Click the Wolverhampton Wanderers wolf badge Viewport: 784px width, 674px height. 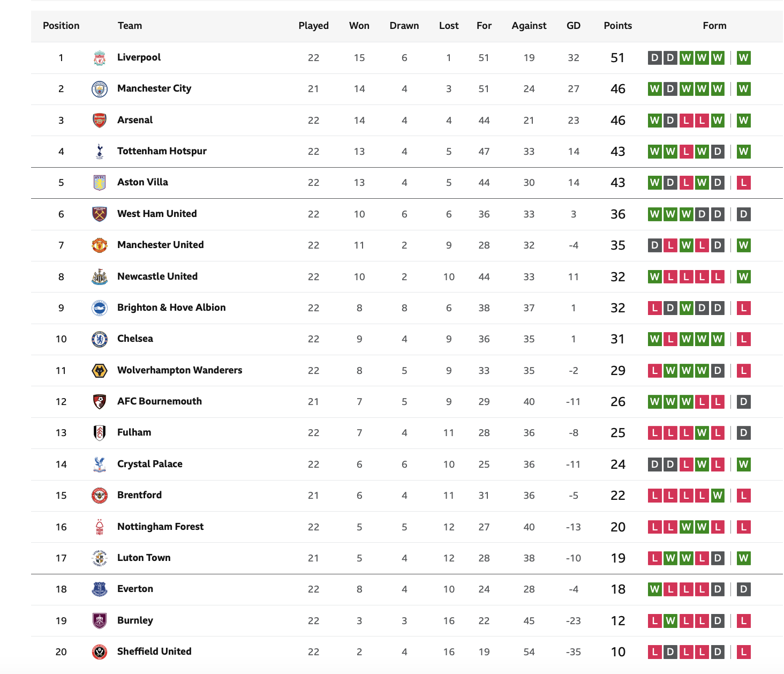(x=100, y=370)
